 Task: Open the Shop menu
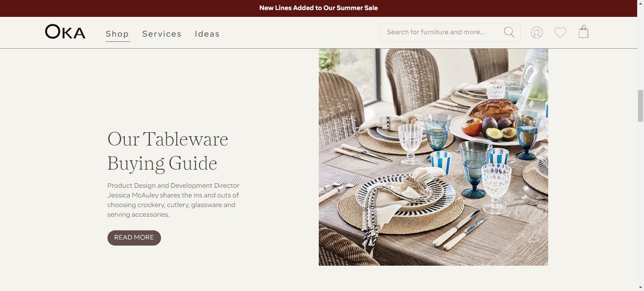coord(118,34)
